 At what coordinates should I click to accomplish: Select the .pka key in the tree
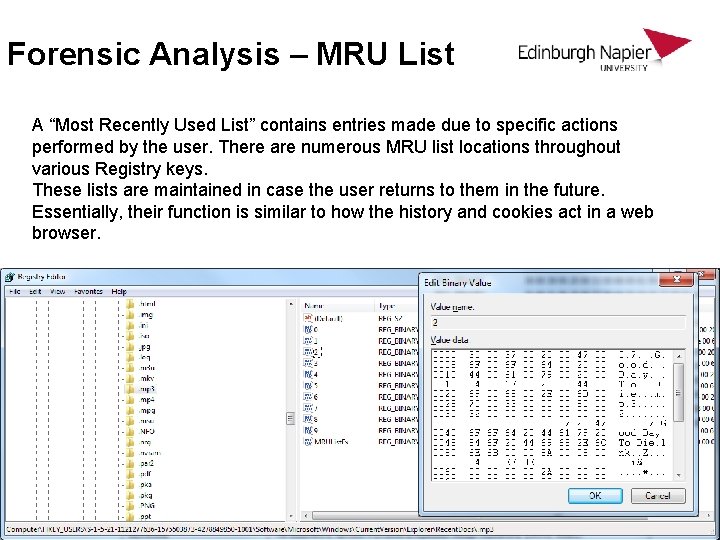click(x=145, y=484)
